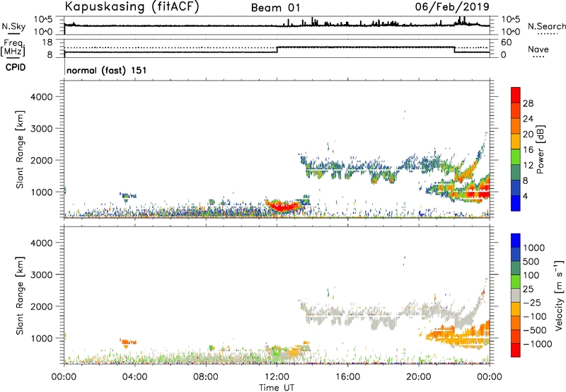Select the 'normal (fast) 151' mode text

pyautogui.click(x=107, y=70)
